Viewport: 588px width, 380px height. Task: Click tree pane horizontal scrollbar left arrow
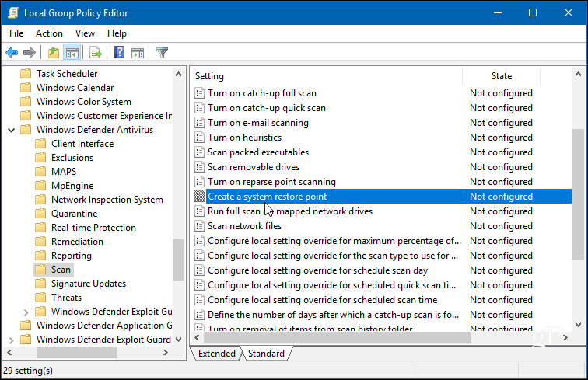(9, 352)
